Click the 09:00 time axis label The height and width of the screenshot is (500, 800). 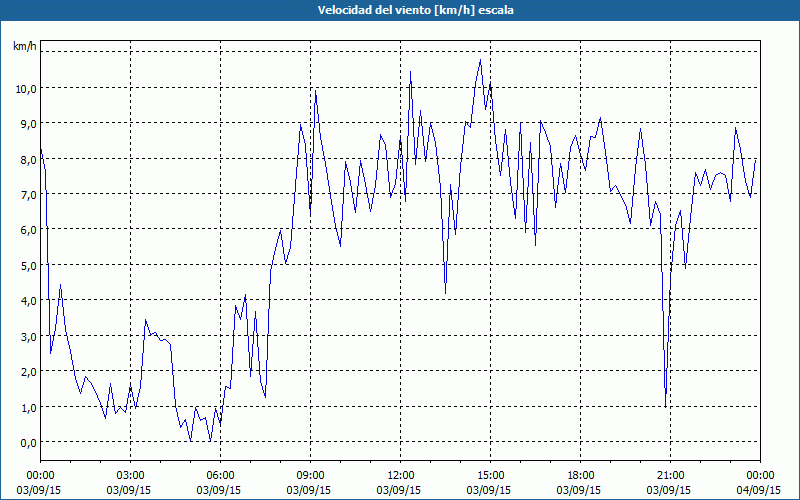[311, 476]
